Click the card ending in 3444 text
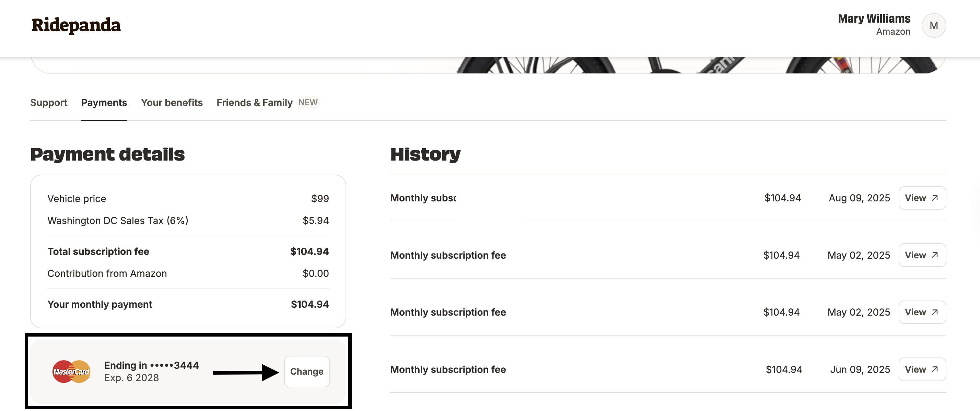Viewport: 980px width, 411px height. tap(151, 365)
